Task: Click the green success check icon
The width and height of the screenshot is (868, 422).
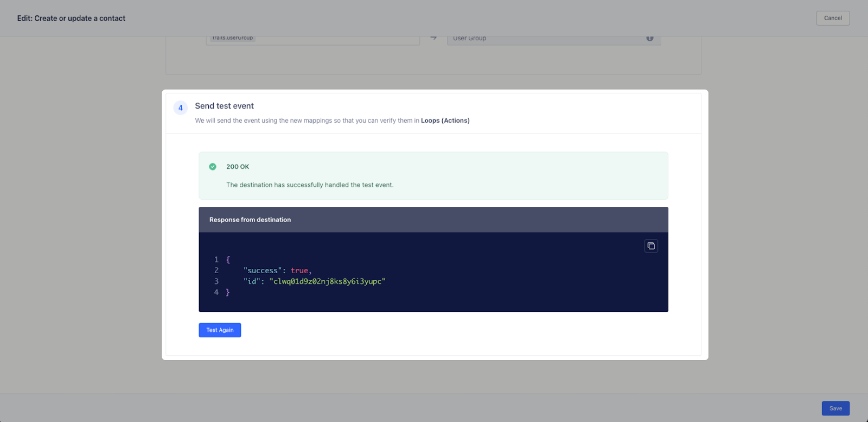Action: click(x=213, y=167)
